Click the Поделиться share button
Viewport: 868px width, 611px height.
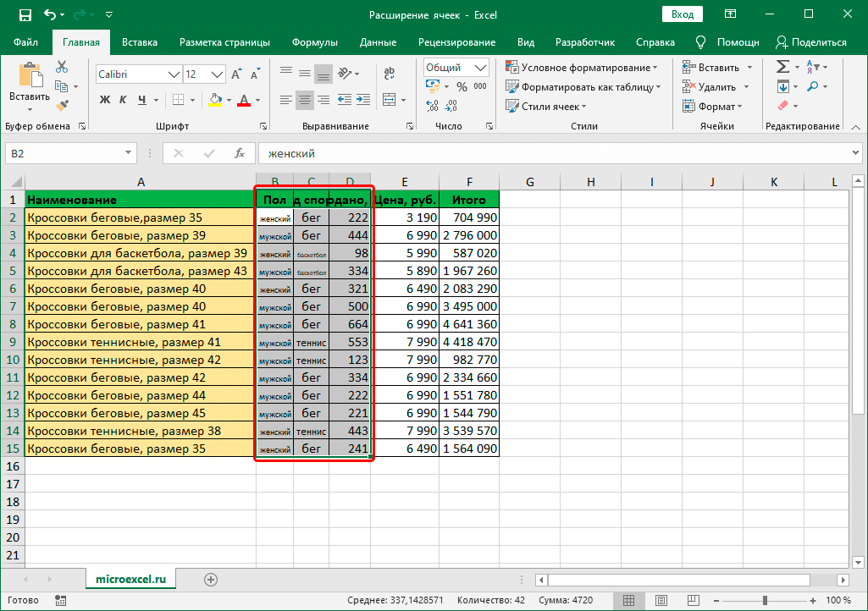click(811, 42)
